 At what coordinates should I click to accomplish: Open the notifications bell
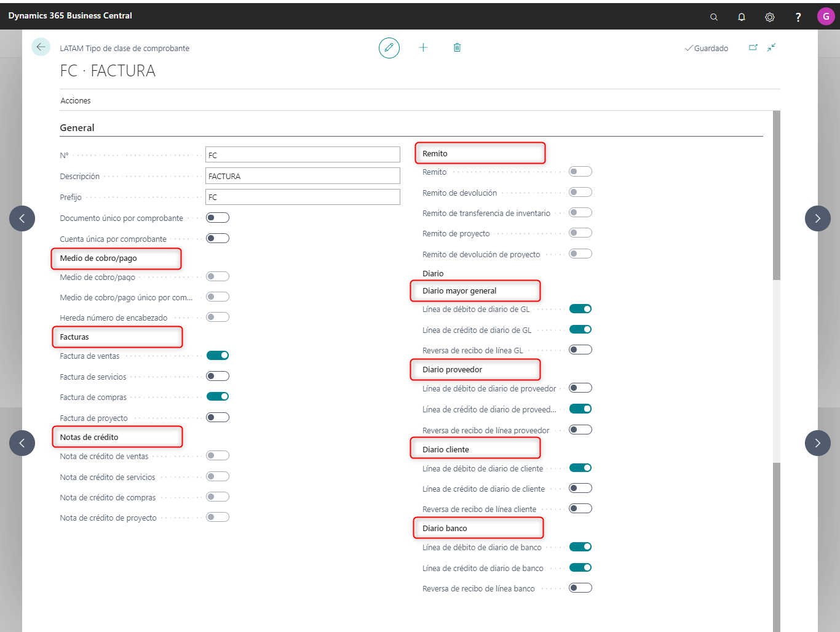click(742, 17)
